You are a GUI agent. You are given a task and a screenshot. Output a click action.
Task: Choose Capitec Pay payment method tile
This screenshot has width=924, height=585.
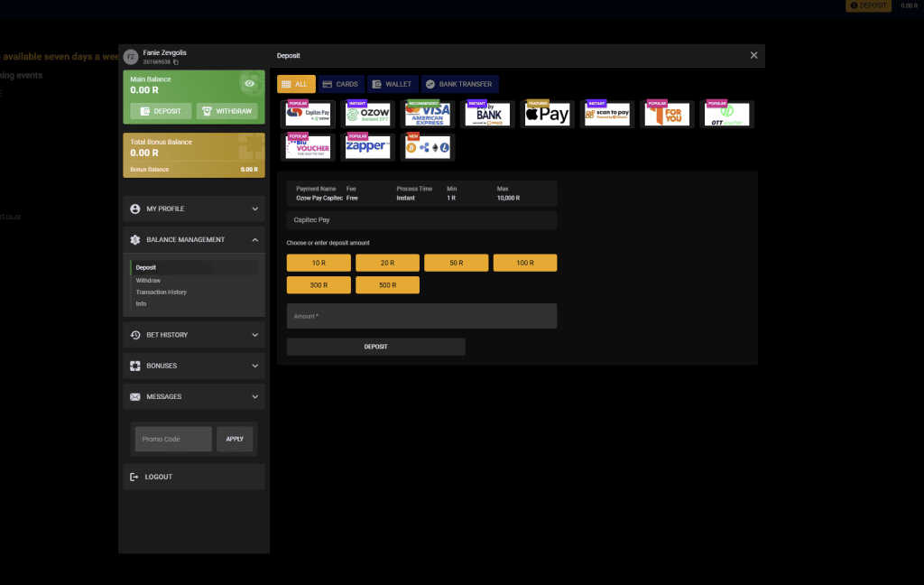point(309,114)
